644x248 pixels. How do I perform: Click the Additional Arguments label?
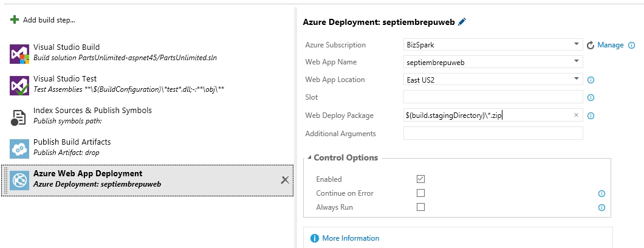[340, 134]
